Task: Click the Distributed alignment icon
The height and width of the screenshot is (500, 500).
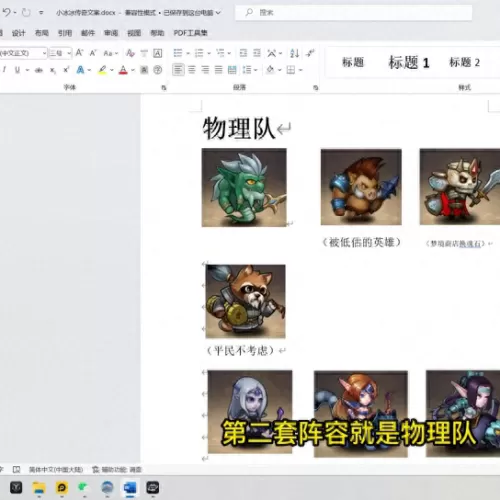Action: (x=232, y=70)
